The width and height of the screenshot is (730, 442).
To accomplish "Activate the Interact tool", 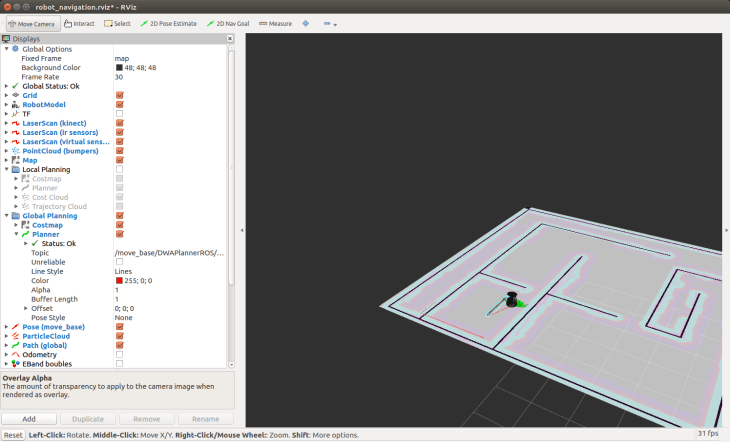I will (80, 23).
